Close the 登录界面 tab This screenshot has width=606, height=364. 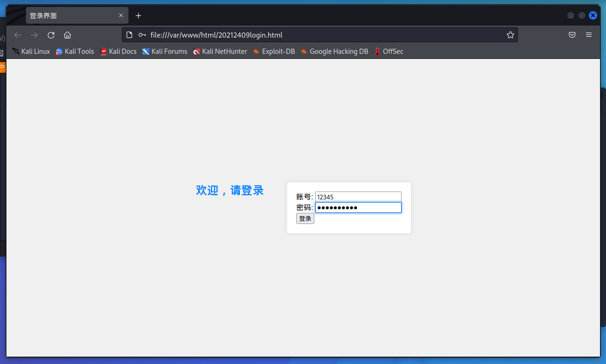(121, 15)
